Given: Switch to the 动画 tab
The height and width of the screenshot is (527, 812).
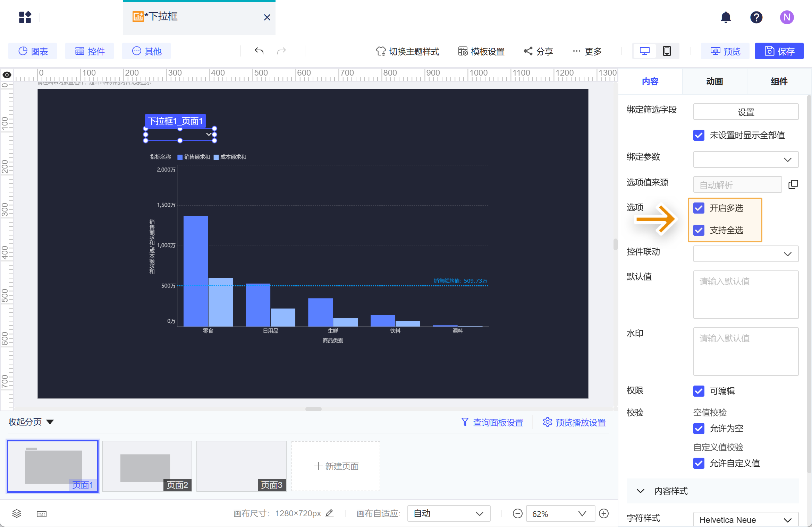Looking at the screenshot, I should tap(714, 81).
